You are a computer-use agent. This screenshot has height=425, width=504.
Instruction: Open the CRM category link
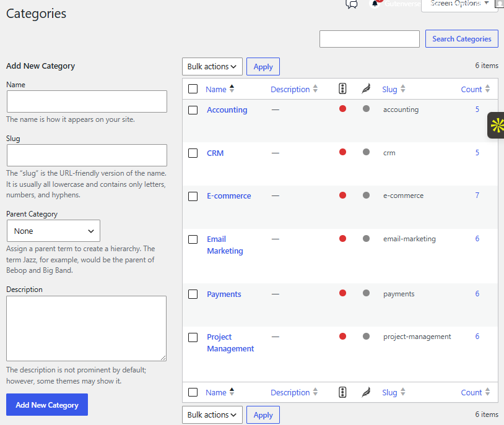tap(215, 153)
